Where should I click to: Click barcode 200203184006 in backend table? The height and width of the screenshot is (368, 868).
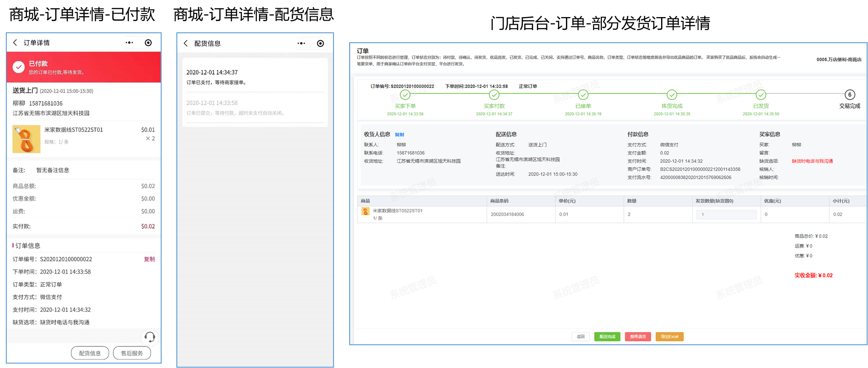(507, 214)
